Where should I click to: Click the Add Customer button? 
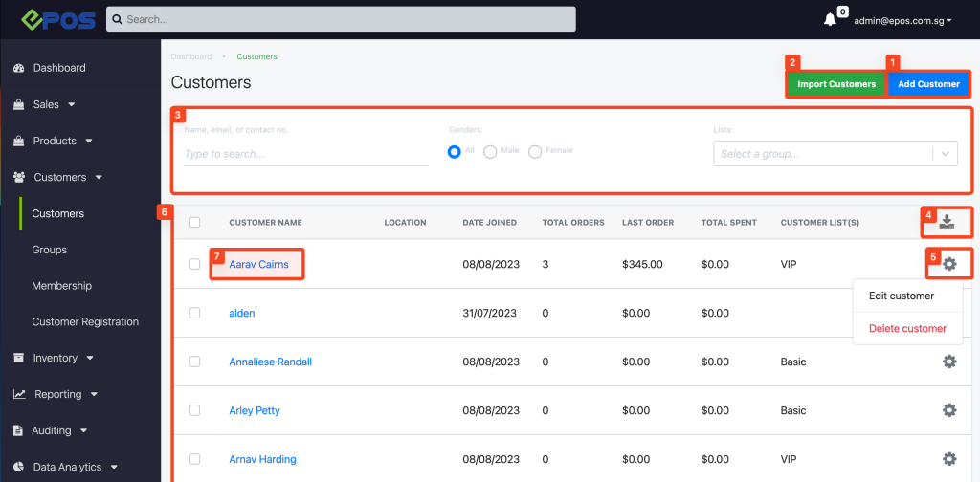pos(928,84)
